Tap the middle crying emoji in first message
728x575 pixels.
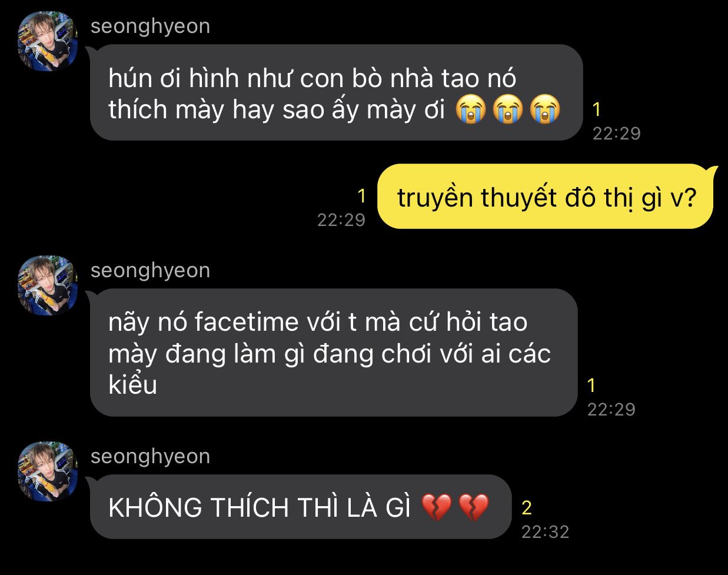(508, 110)
